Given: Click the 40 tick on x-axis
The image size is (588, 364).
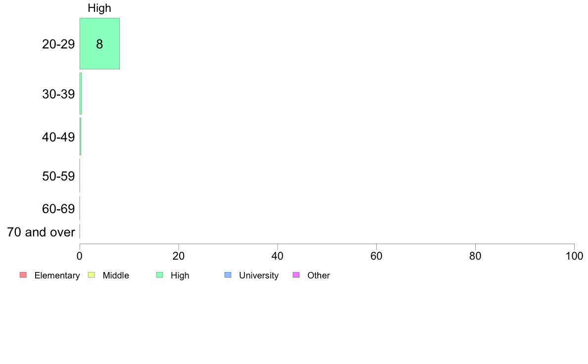Looking at the screenshot, I should click(278, 256).
